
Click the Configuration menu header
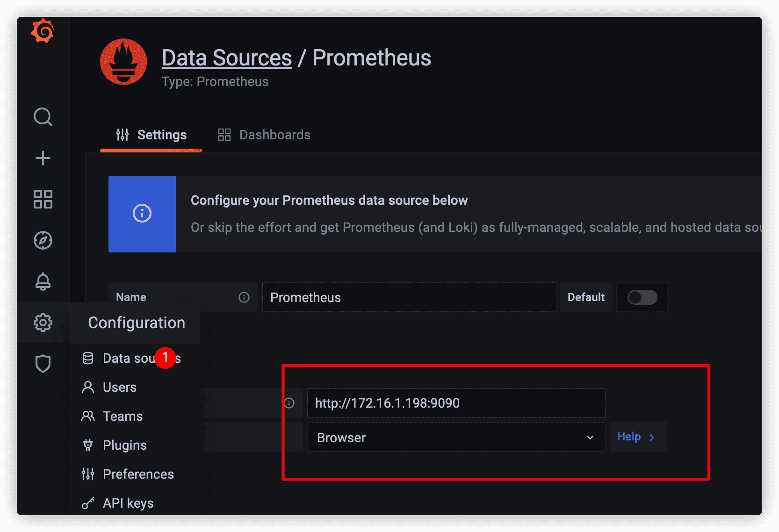click(x=137, y=323)
